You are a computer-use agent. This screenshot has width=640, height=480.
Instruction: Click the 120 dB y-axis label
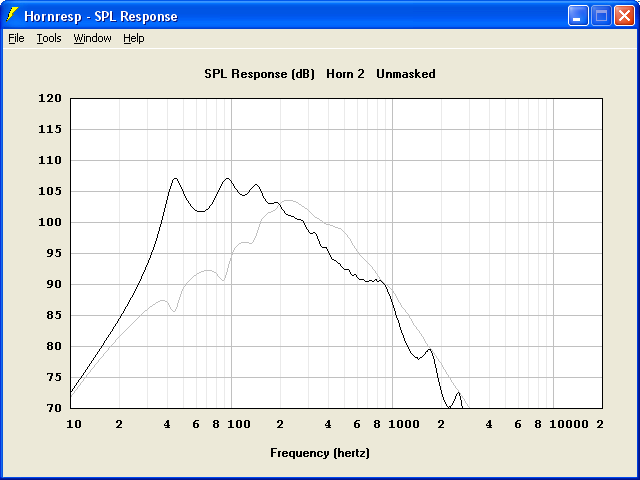tap(50, 98)
